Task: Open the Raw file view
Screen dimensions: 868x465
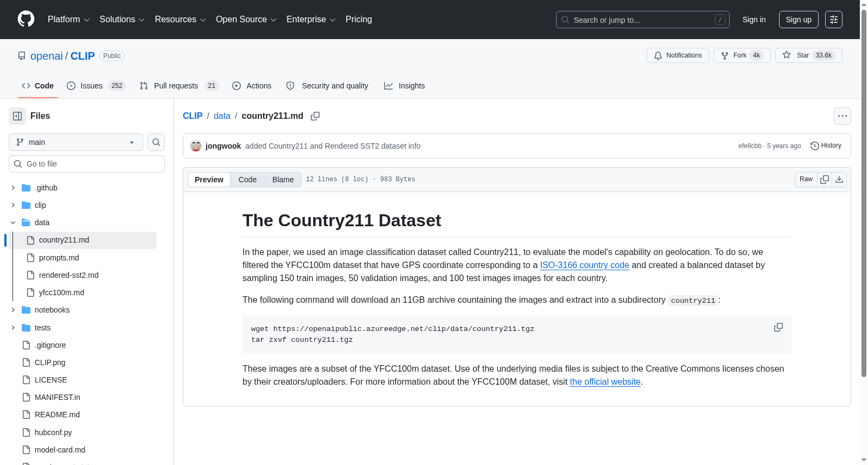Action: [806, 180]
